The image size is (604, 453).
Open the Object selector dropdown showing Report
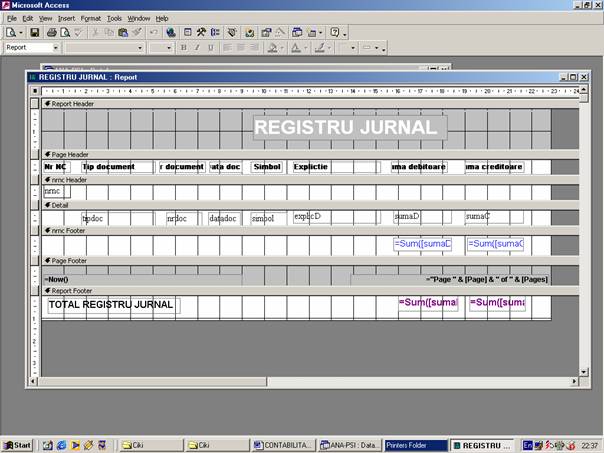click(56, 48)
